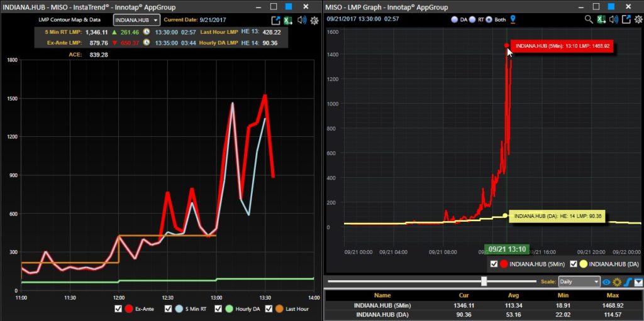Export InstaTrend data to Excel
644x321 pixels.
[288, 21]
